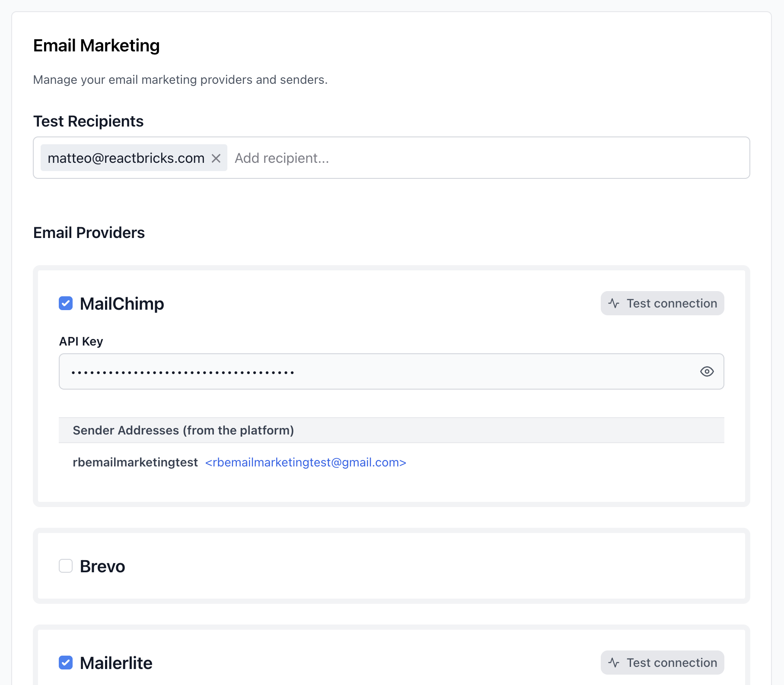Click the MailChimp provider title

point(122,304)
